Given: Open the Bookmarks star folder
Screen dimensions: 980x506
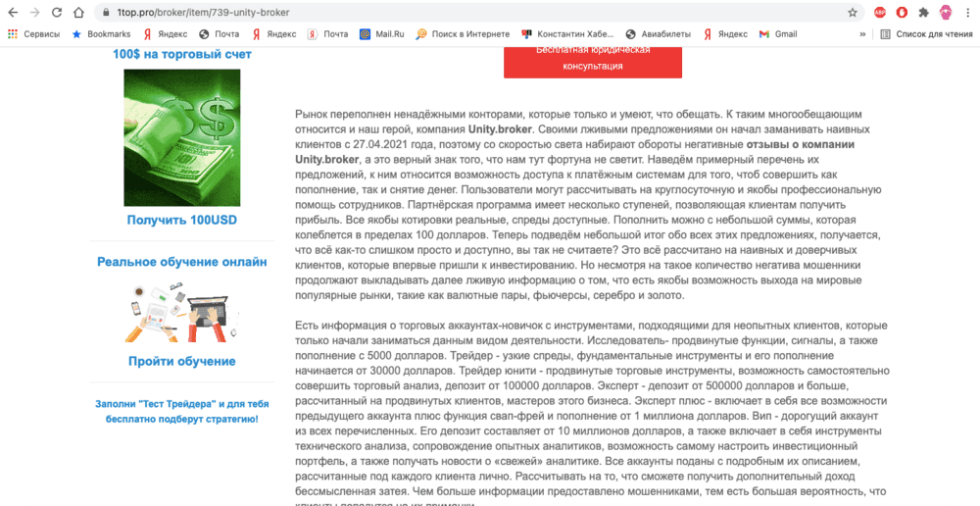Looking at the screenshot, I should [x=101, y=34].
